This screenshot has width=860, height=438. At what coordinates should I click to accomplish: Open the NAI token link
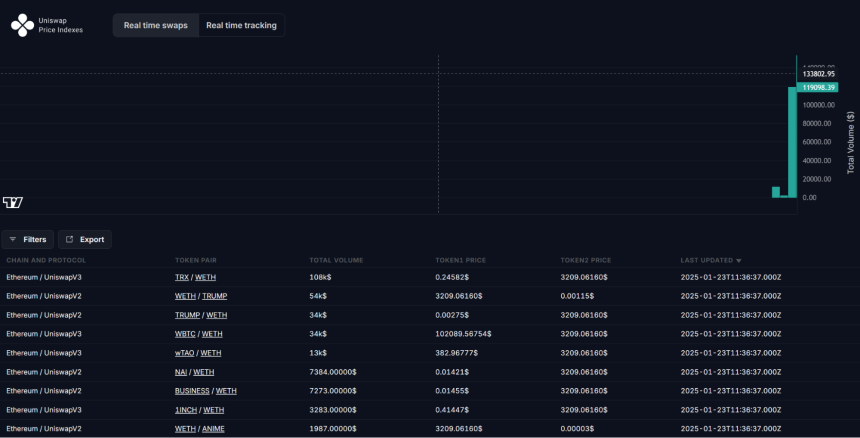pos(181,372)
